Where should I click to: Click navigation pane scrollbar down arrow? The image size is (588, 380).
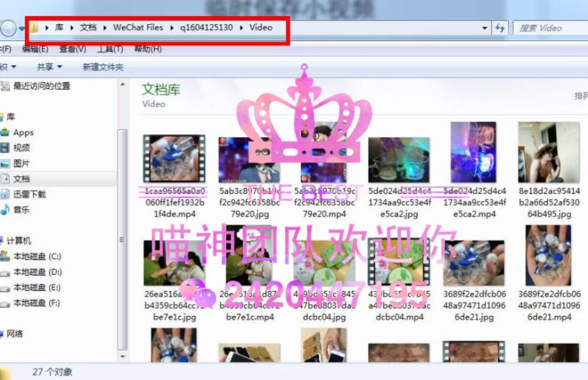pos(122,356)
